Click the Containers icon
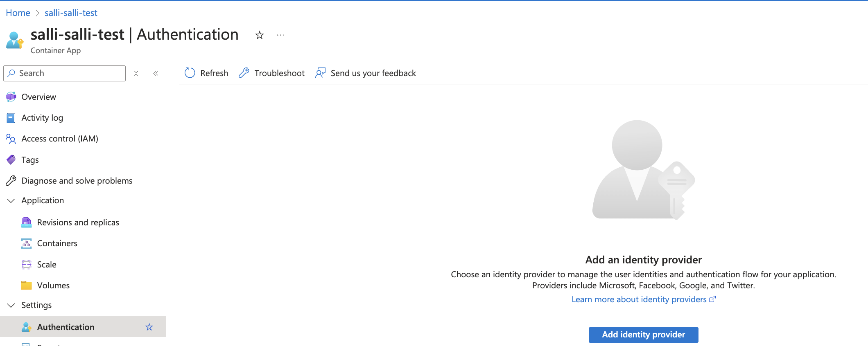The height and width of the screenshot is (346, 868). point(27,243)
